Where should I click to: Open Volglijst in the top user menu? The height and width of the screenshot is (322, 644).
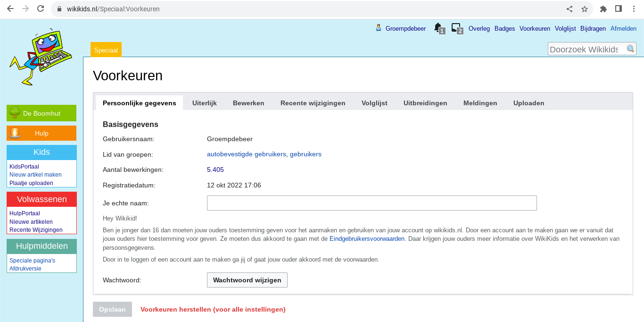coord(565,28)
